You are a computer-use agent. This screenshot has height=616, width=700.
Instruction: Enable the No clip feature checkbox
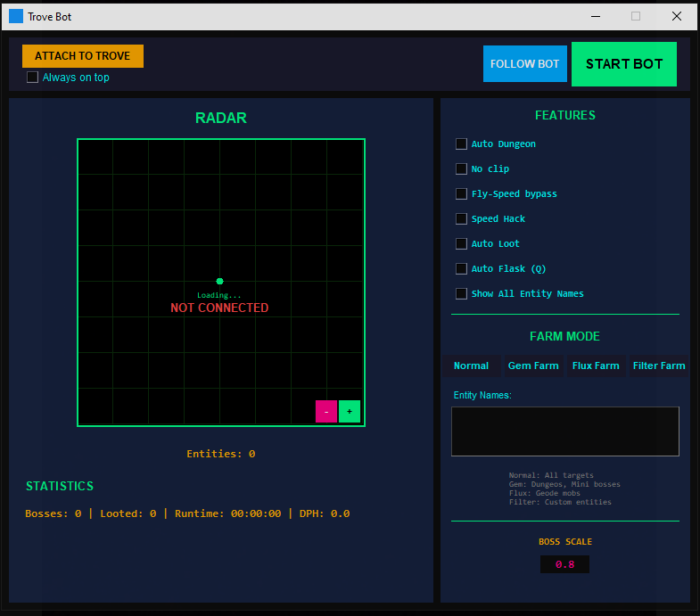click(461, 168)
